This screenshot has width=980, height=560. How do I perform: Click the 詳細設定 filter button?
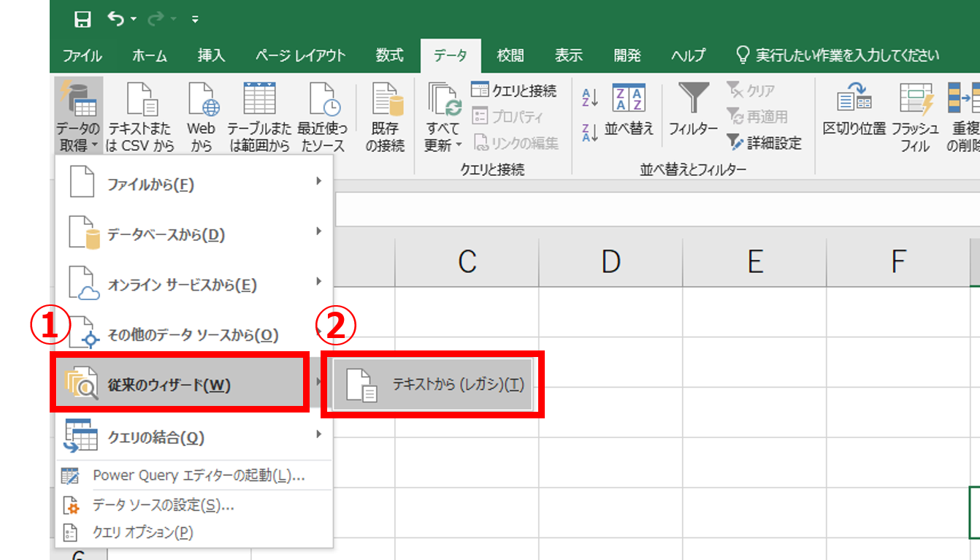(765, 143)
